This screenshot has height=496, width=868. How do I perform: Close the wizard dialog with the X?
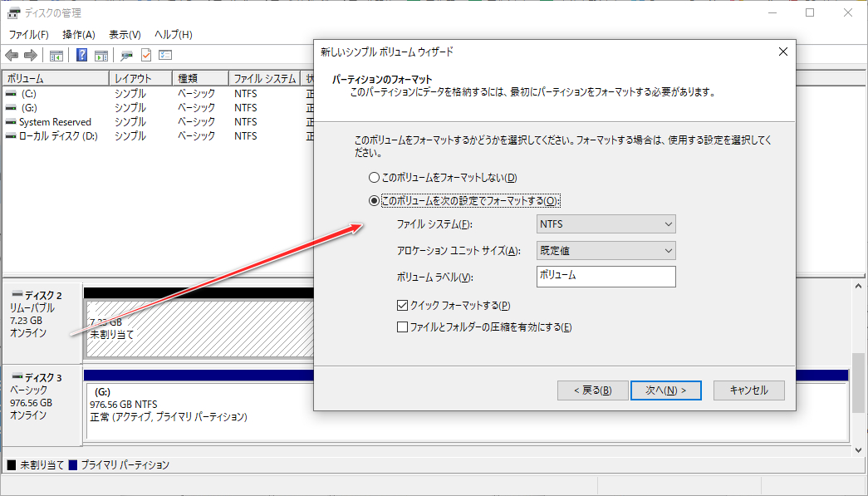(x=782, y=52)
